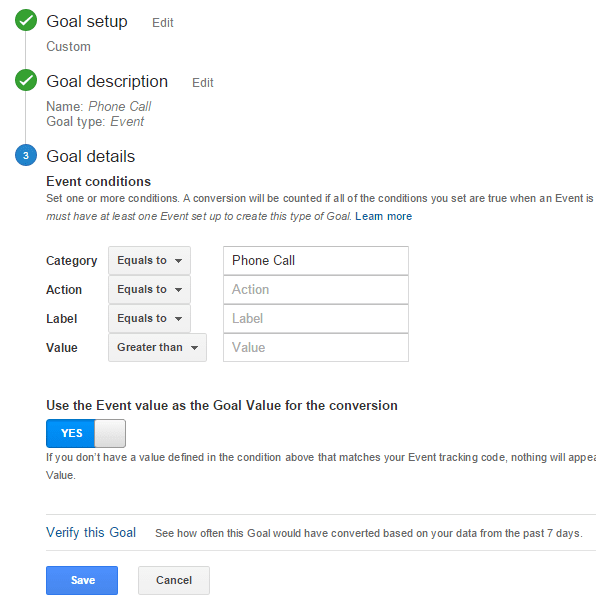Click the green checkmark beside Goal description
The width and height of the screenshot is (596, 603).
pyautogui.click(x=26, y=80)
